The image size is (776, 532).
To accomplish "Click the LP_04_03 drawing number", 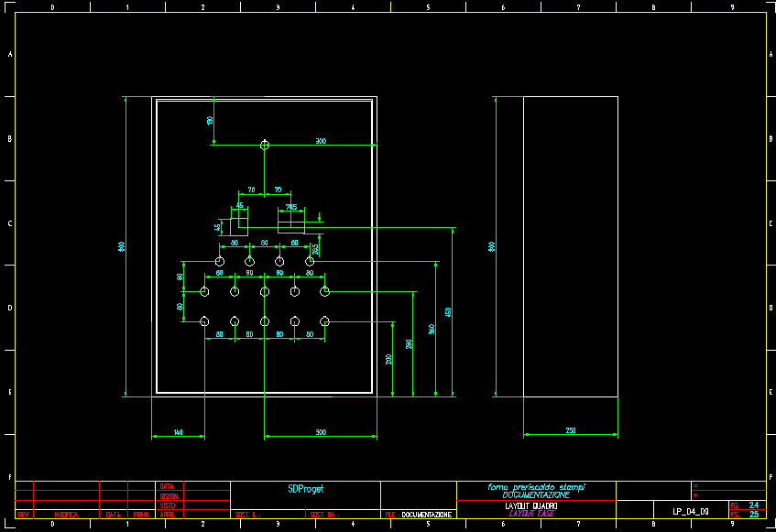I will [x=691, y=511].
